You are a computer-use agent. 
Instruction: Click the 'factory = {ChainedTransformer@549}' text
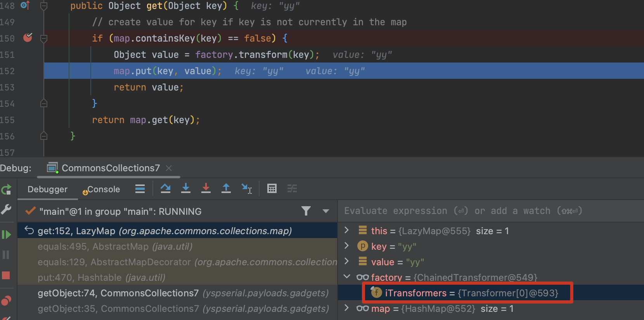coord(454,277)
